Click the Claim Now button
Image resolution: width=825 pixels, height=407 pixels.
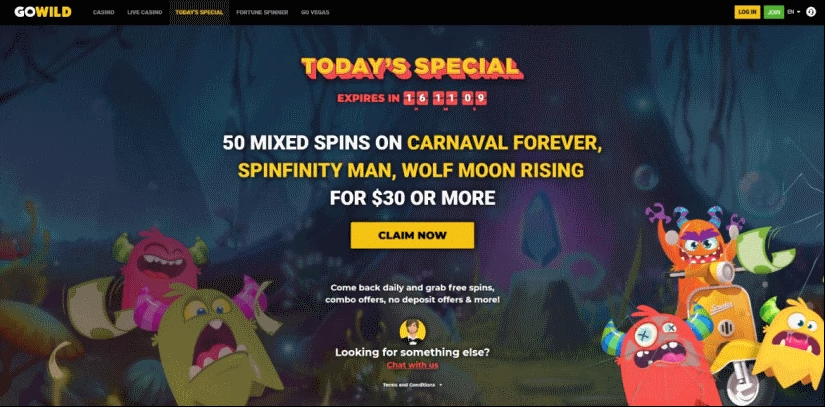tap(412, 235)
